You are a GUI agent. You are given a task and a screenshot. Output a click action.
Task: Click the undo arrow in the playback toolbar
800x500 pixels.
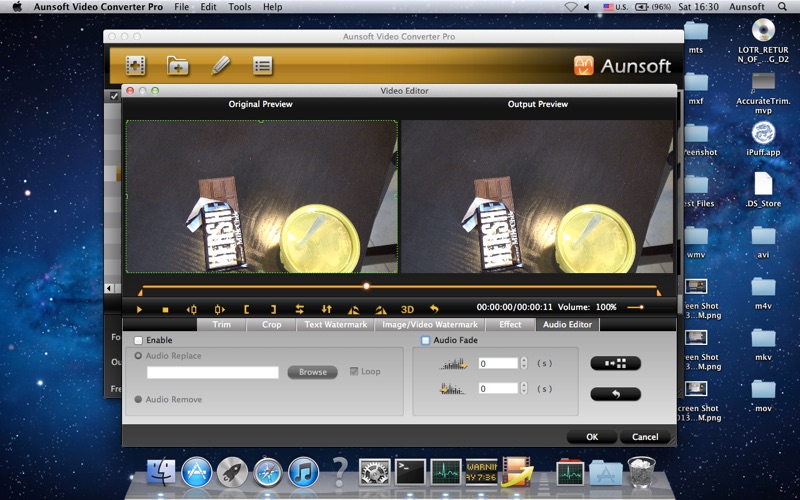[434, 309]
